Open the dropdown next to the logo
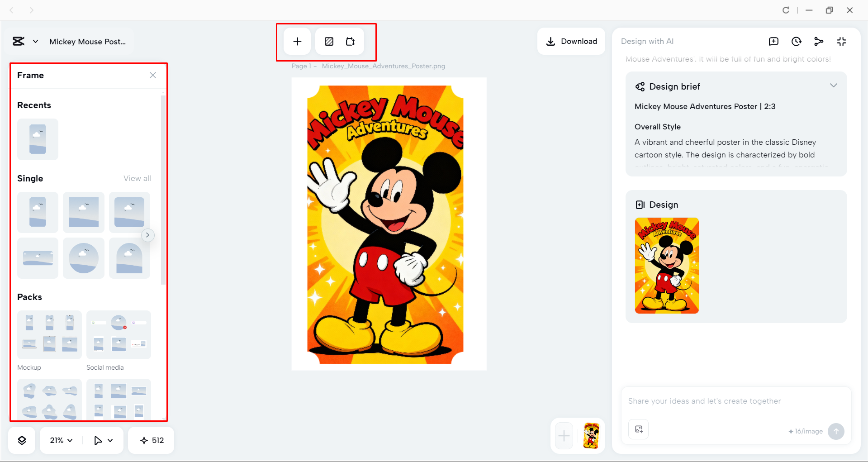The height and width of the screenshot is (462, 868). pos(35,42)
